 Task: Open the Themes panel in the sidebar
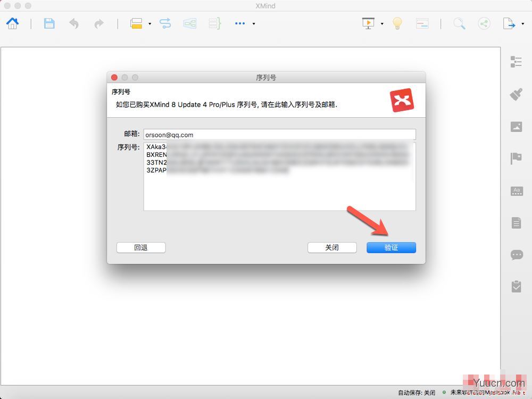click(x=517, y=190)
